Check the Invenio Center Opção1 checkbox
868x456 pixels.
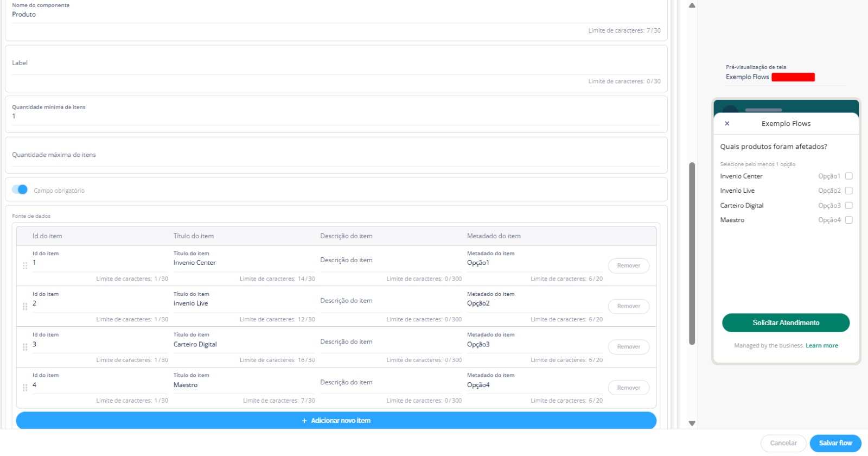[x=848, y=176]
